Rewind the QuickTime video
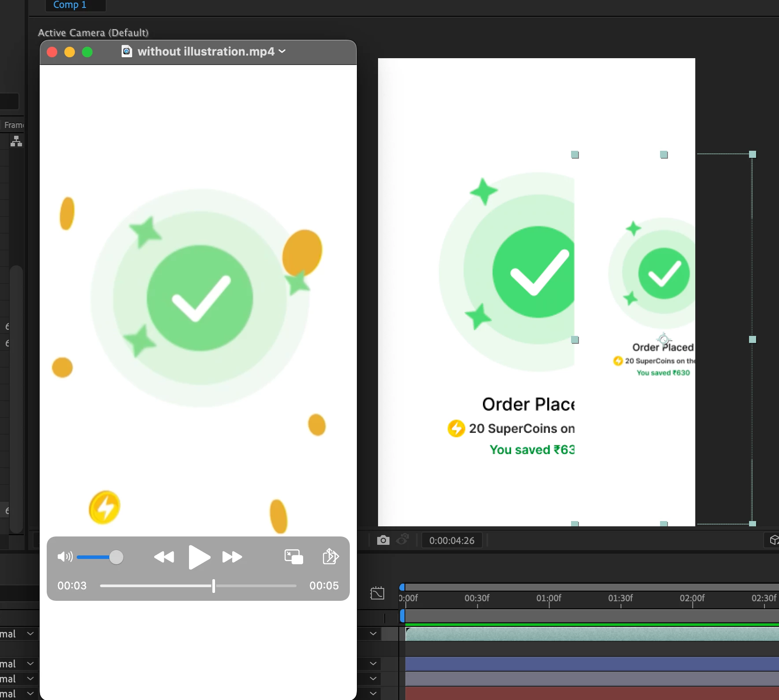 [x=164, y=557]
